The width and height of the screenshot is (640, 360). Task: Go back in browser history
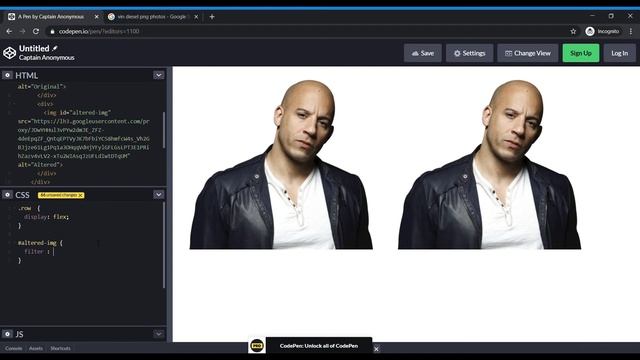point(9,31)
